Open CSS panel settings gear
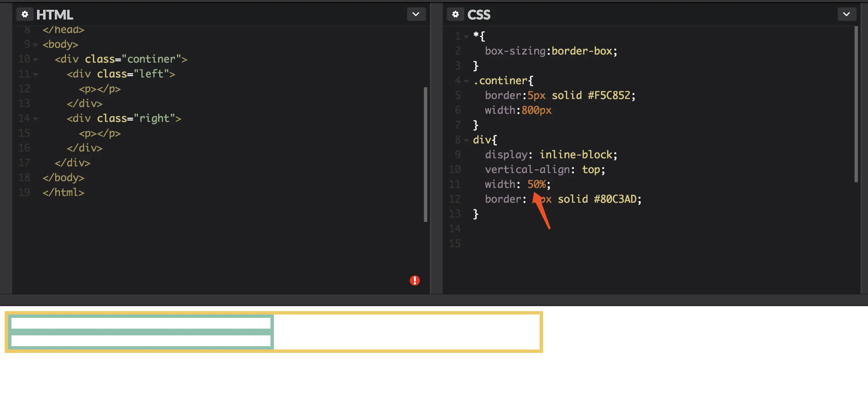The image size is (868, 398). click(x=455, y=14)
